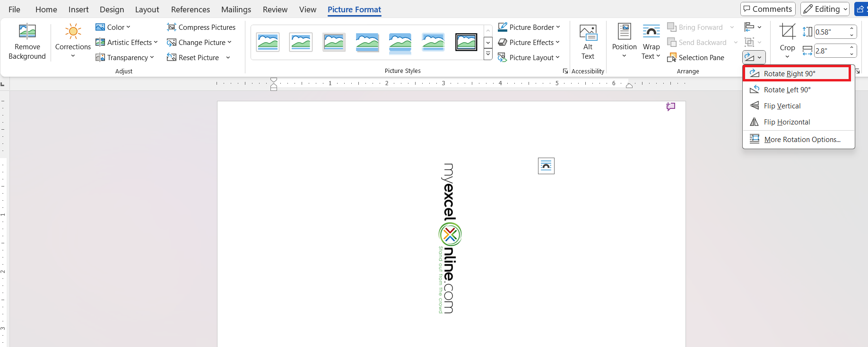This screenshot has height=347, width=868.
Task: Apply the black double-frame picture style
Action: 467,42
